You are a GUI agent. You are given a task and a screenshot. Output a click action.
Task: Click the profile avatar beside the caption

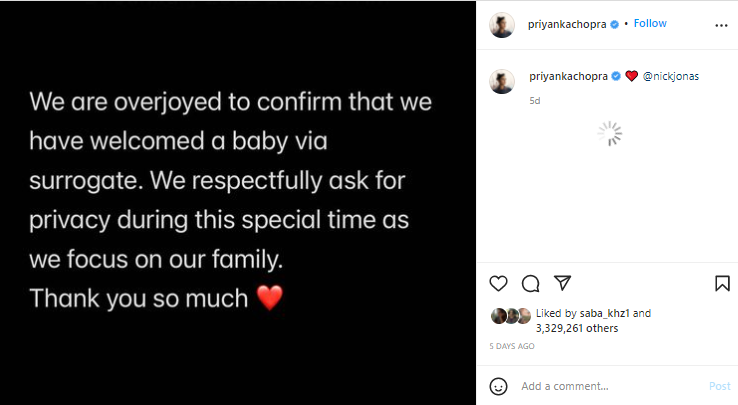point(502,81)
